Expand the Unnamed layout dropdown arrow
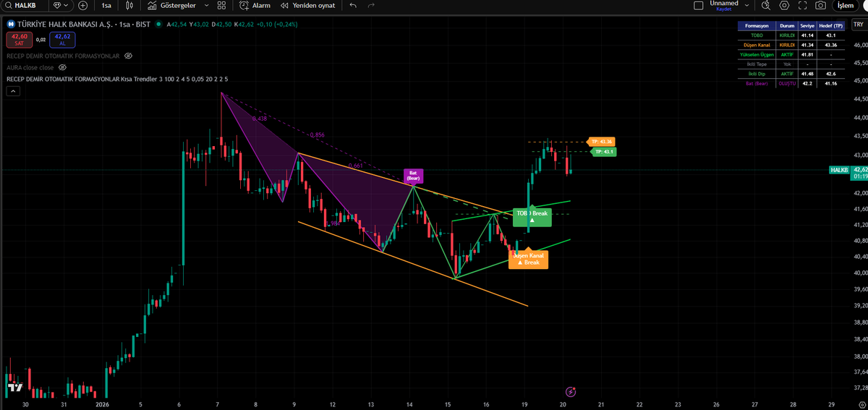The height and width of the screenshot is (410, 868). point(745,5)
